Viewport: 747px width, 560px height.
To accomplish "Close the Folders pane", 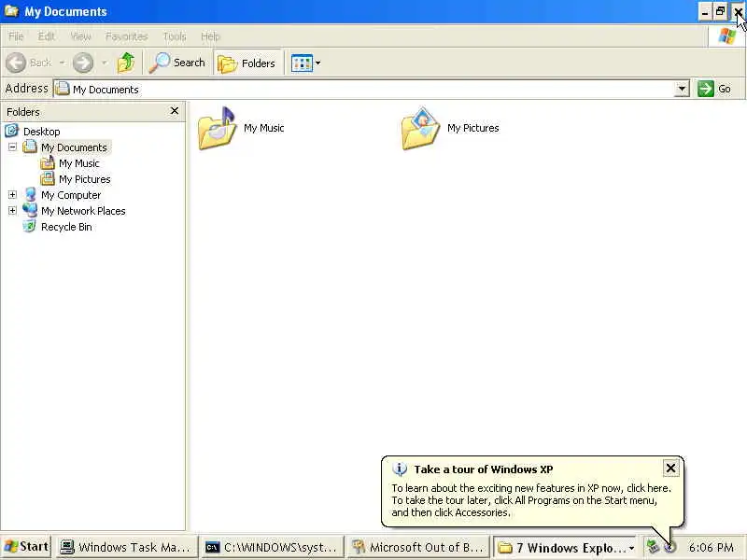I will coord(175,111).
